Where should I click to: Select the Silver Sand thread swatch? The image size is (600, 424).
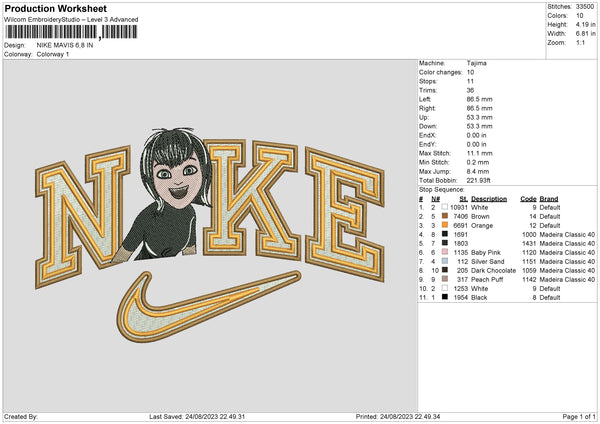444,260
